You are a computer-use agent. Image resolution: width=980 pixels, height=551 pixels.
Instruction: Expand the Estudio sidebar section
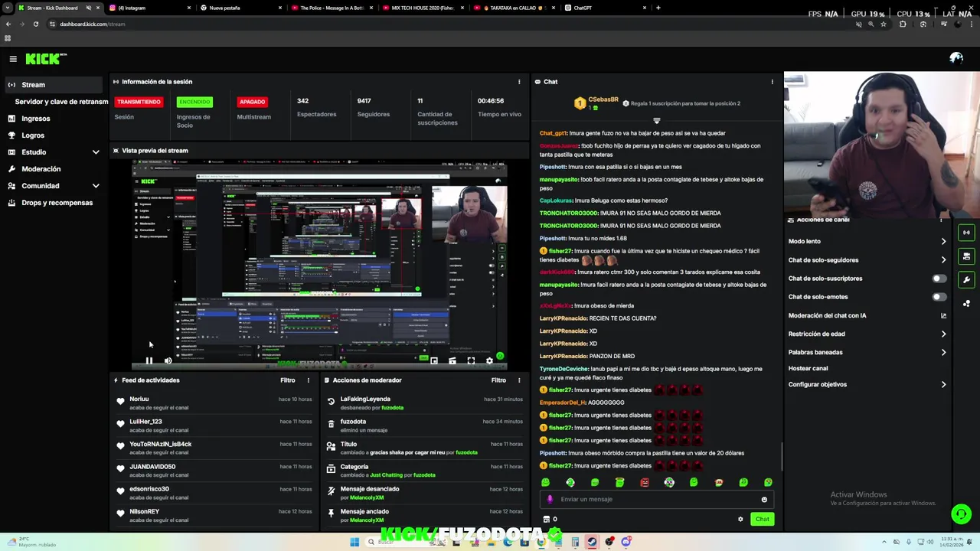54,152
